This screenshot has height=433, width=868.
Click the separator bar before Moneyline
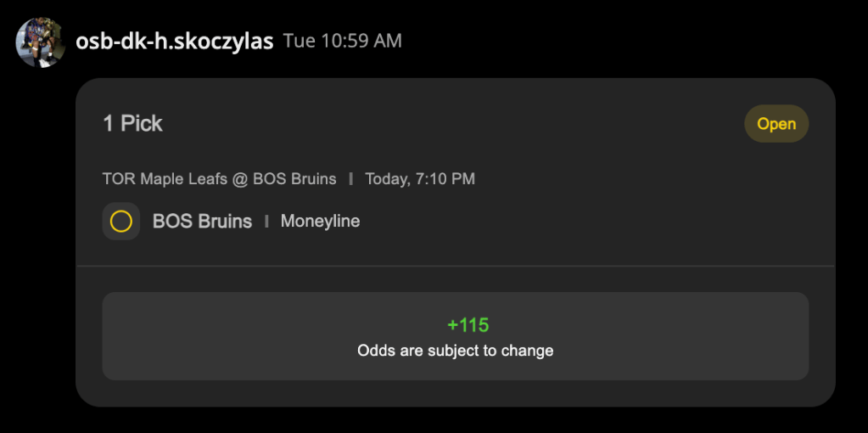tap(266, 222)
